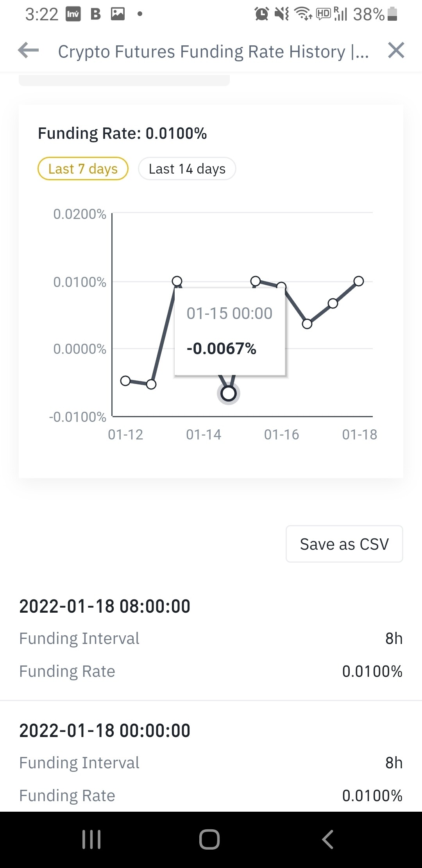Tap the Investing app notification icon
422x868 pixels.
coord(73,14)
